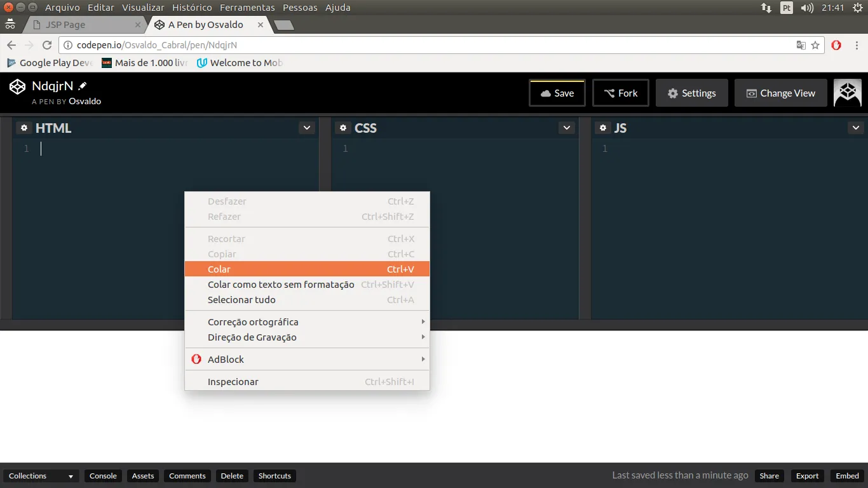Bookmark this page with the star icon
Viewport: 868px width, 488px height.
pyautogui.click(x=815, y=45)
